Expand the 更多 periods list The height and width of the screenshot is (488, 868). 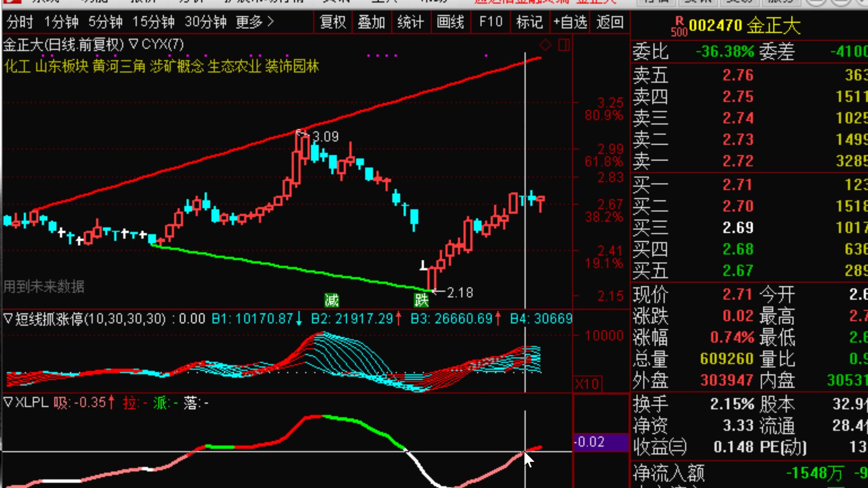click(255, 22)
